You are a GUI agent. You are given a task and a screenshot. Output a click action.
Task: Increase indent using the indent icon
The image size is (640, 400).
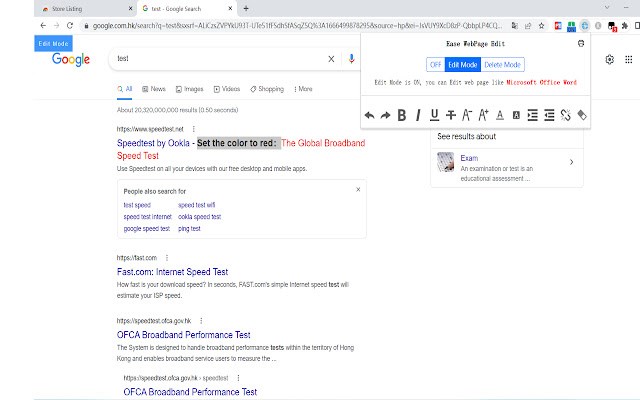(533, 116)
